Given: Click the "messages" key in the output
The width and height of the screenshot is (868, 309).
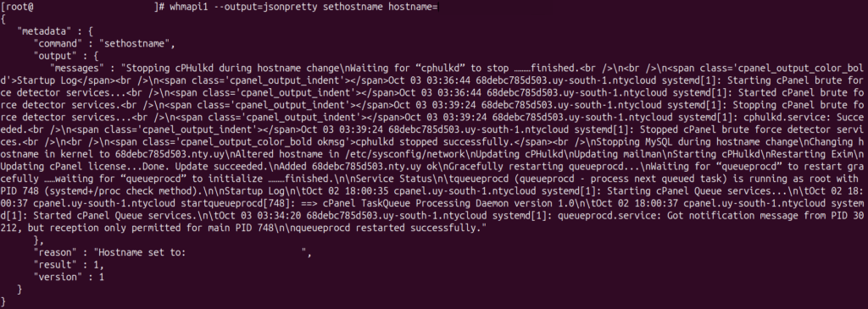Looking at the screenshot, I should point(77,68).
